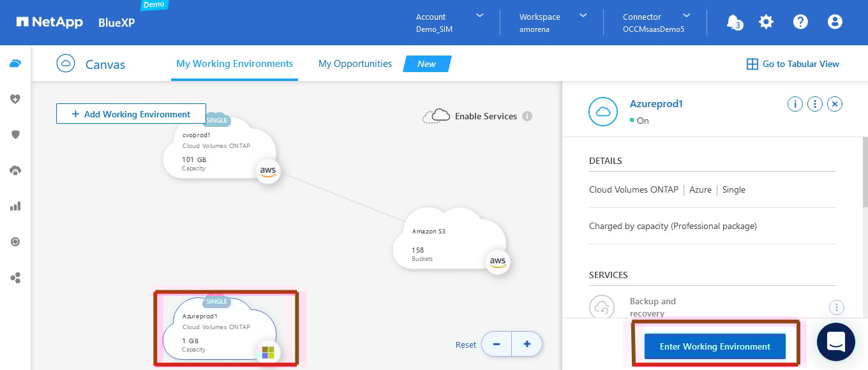Click the Azureprod1 information icon
The width and height of the screenshot is (868, 370).
pyautogui.click(x=795, y=104)
